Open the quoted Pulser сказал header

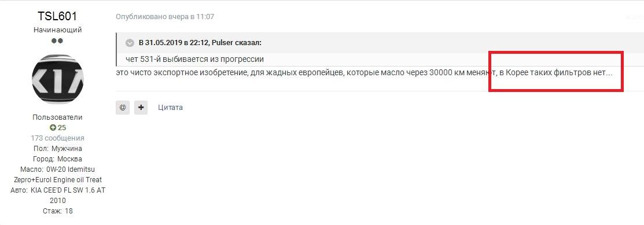coord(200,43)
